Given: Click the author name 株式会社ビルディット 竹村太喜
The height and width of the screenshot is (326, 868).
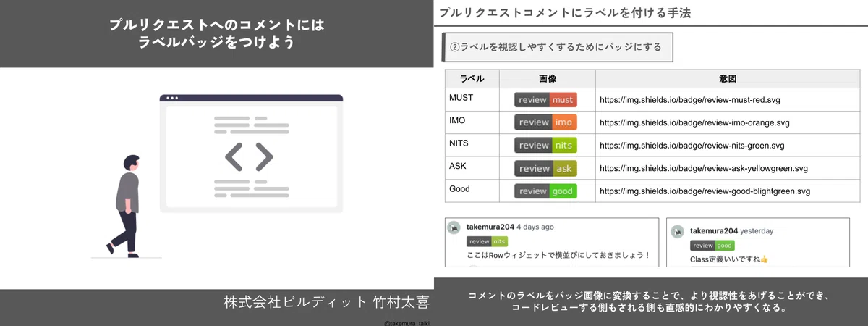Looking at the screenshot, I should (325, 302).
